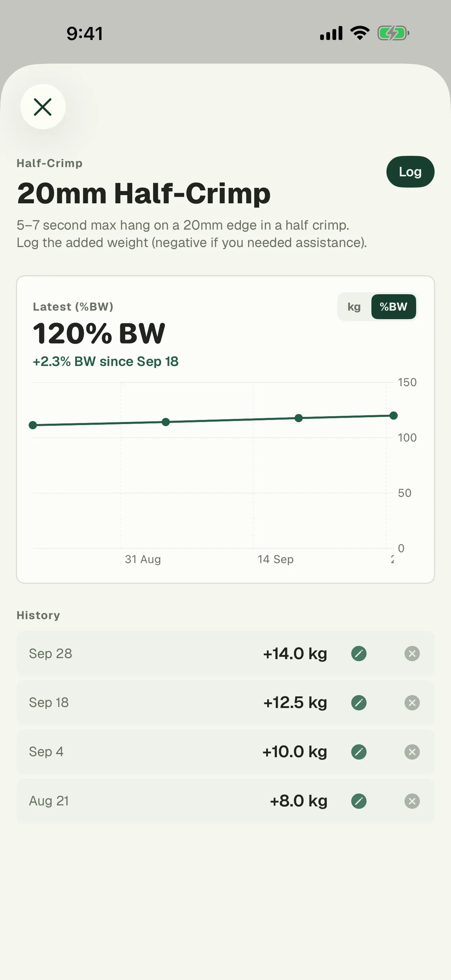Delete the Sep 18 entry
Screen dimensions: 451x980
[412, 703]
